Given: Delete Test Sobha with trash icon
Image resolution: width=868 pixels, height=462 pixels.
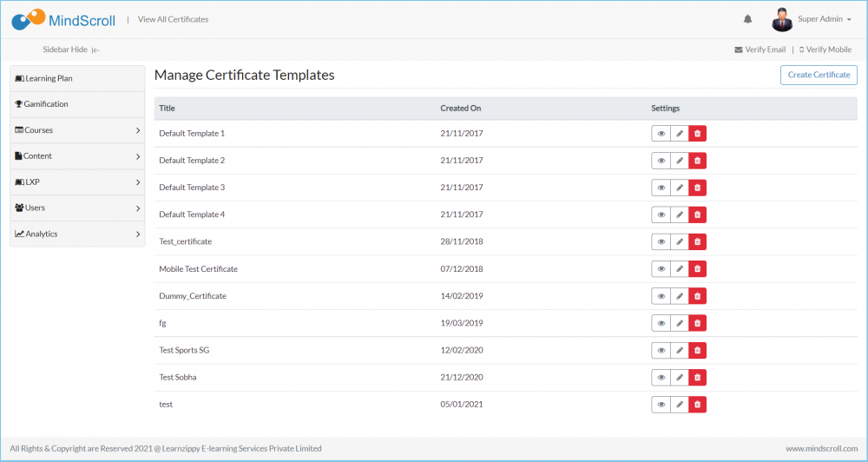Looking at the screenshot, I should coord(698,378).
